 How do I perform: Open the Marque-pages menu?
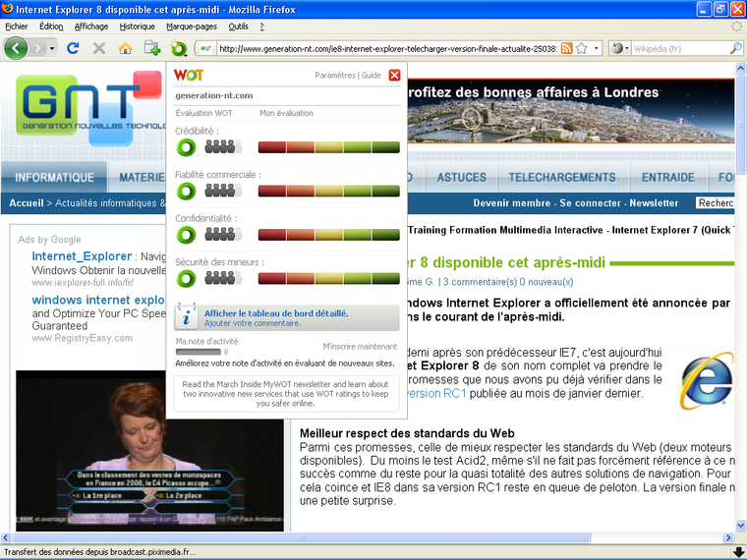click(192, 27)
